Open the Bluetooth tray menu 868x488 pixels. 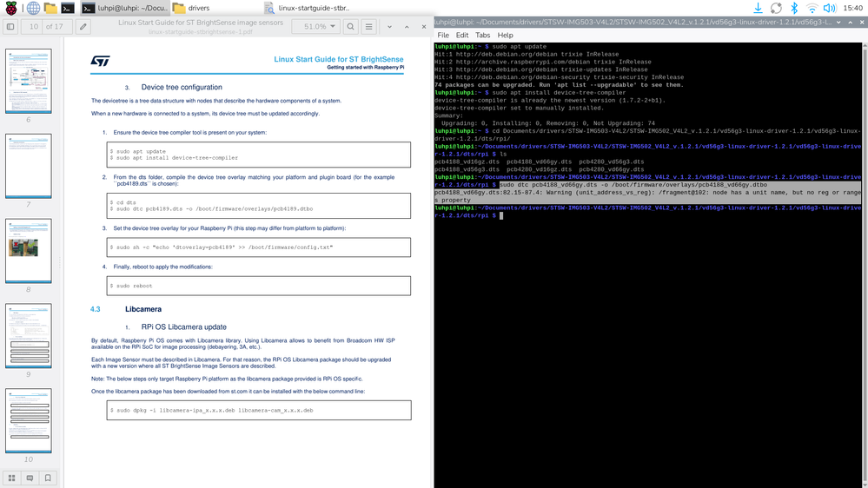(794, 8)
